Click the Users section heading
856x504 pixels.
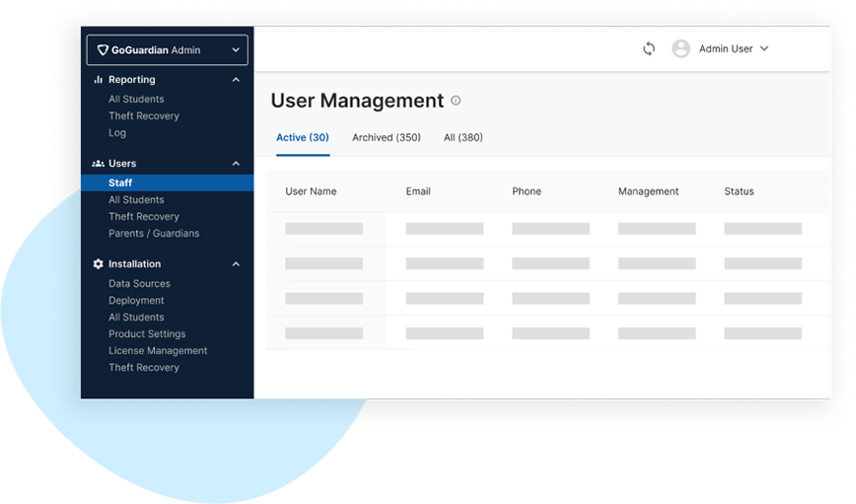(x=122, y=164)
